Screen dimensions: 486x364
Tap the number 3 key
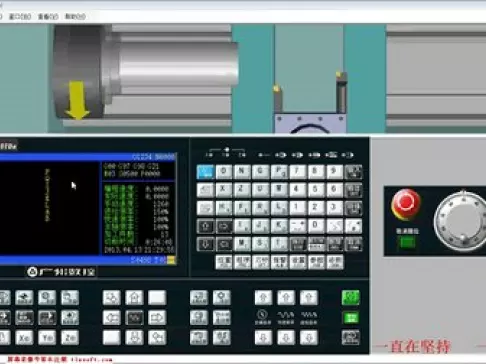click(334, 208)
